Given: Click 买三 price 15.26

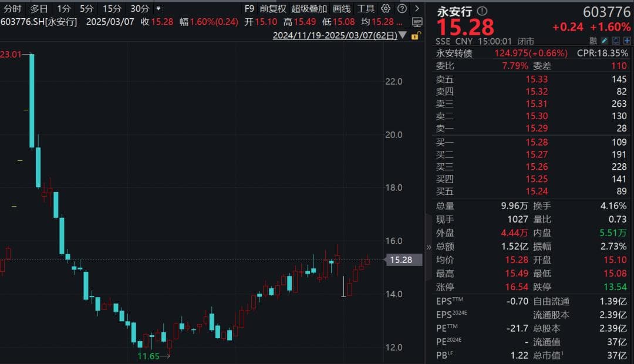Looking at the screenshot, I should point(537,167).
